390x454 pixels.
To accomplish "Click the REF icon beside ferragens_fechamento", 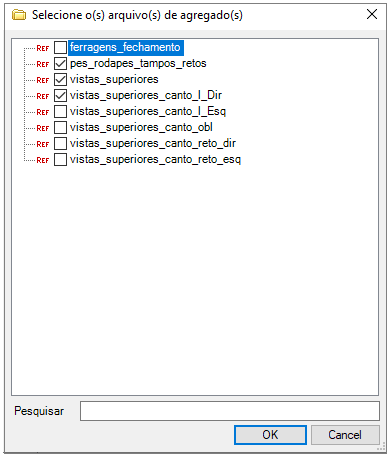I will coord(43,48).
